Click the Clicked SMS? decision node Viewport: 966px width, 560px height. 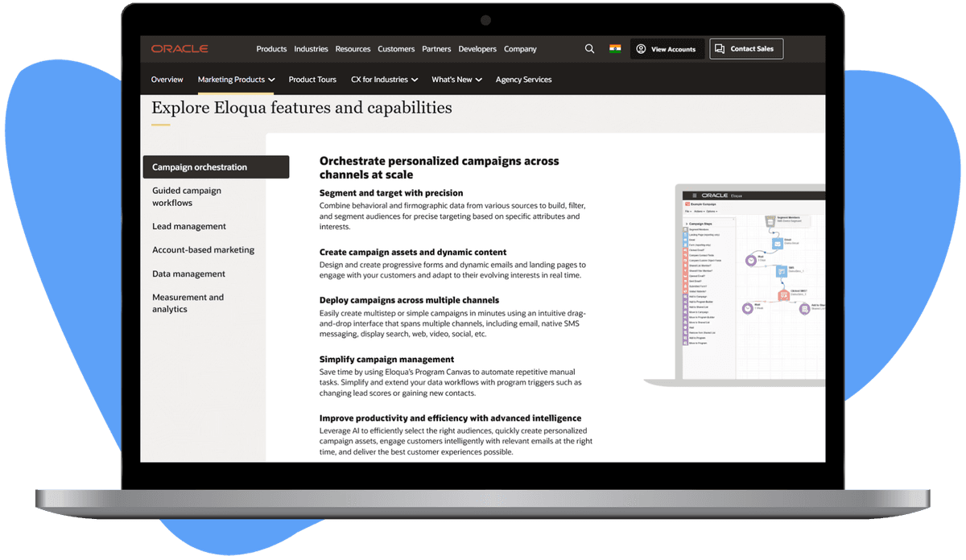pyautogui.click(x=783, y=295)
